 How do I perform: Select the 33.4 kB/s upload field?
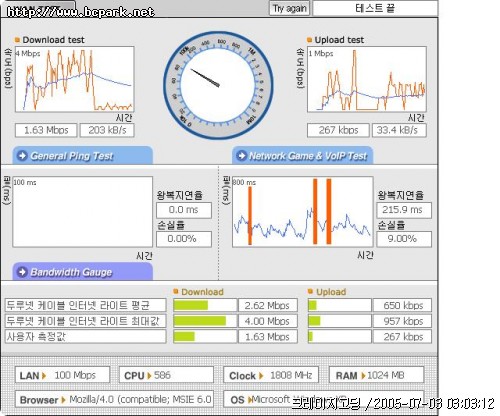coord(399,130)
